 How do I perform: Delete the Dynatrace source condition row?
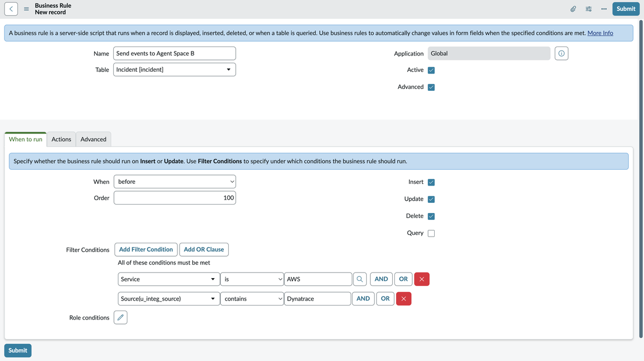tap(403, 299)
